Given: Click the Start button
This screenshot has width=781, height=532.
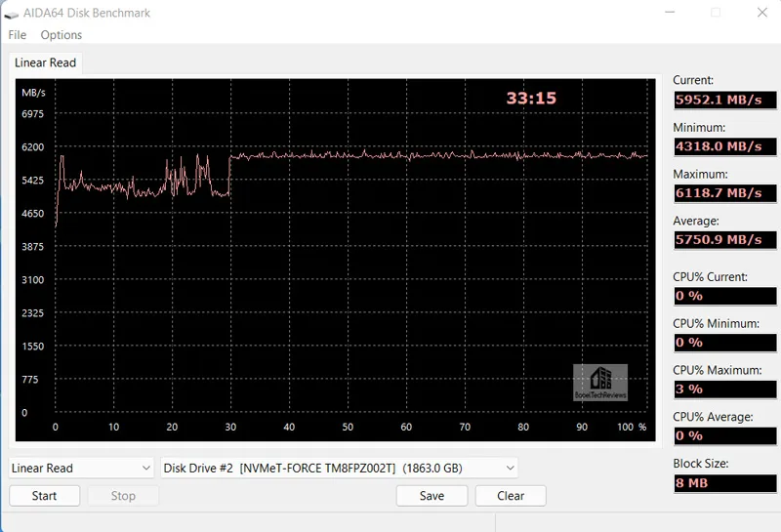Looking at the screenshot, I should coord(44,496).
